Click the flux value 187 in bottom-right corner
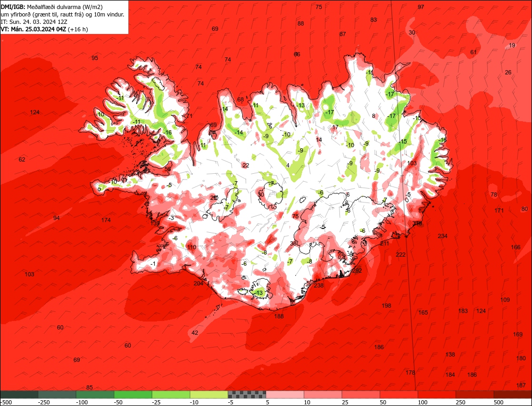 click(x=521, y=385)
